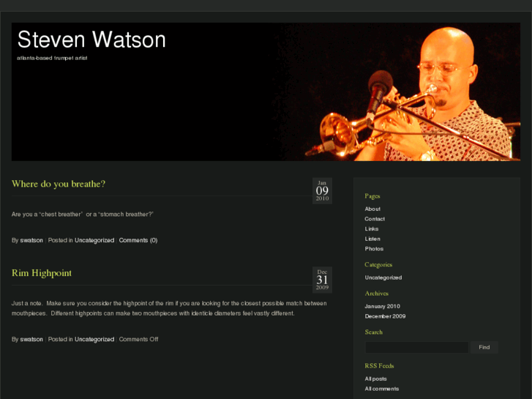The image size is (532, 399).
Task: Open Comments (0) on breathe post
Action: click(138, 240)
